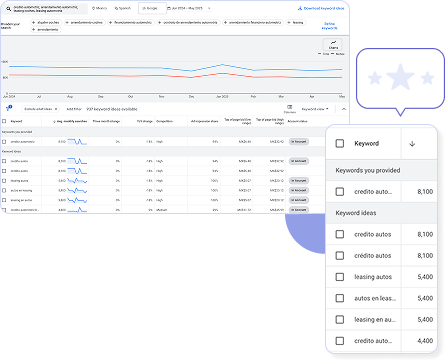This screenshot has width=446, height=362.
Task: Click the keyword search input field
Action: [46, 9]
